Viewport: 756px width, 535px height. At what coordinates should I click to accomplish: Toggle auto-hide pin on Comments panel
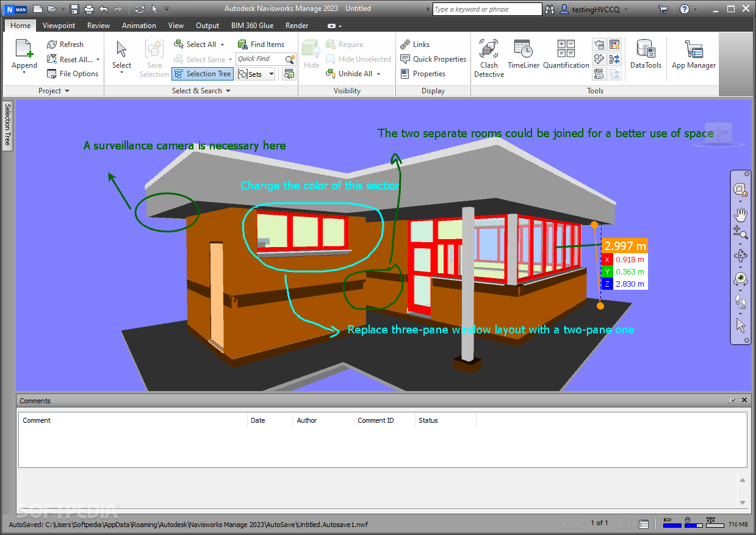pyautogui.click(x=732, y=400)
